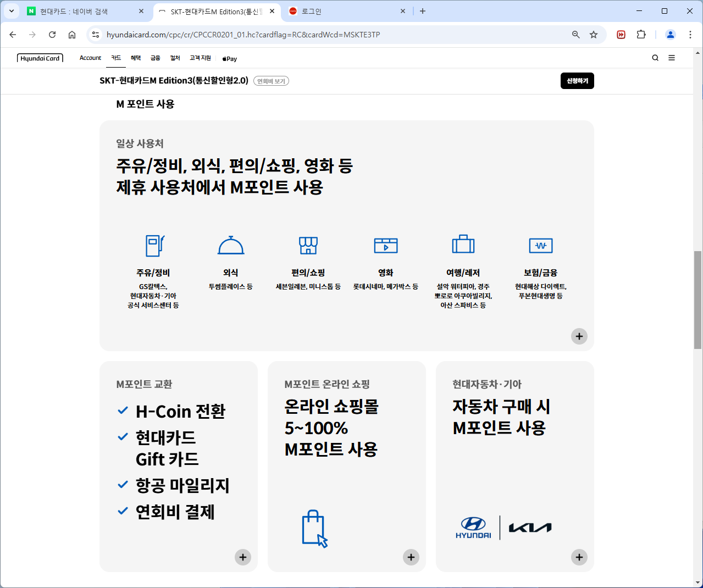The width and height of the screenshot is (703, 588).
Task: Expand M포인트 교환 card with plus button
Action: click(x=243, y=557)
